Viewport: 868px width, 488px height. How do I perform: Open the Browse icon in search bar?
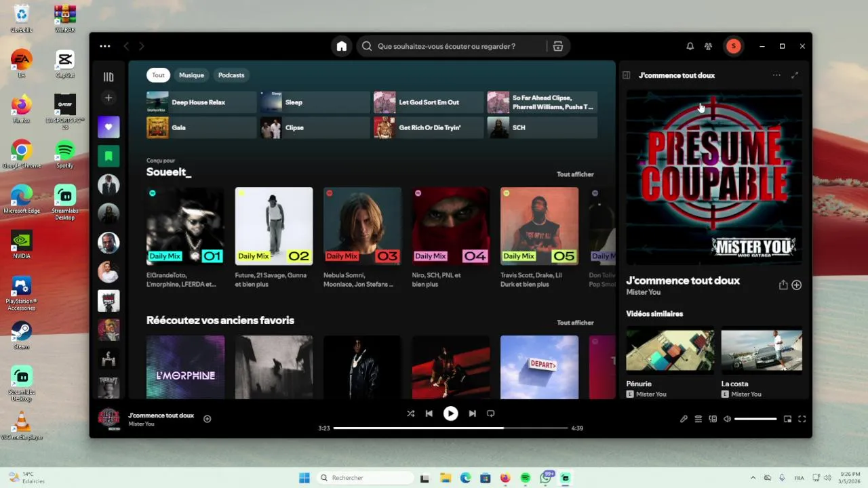point(558,46)
